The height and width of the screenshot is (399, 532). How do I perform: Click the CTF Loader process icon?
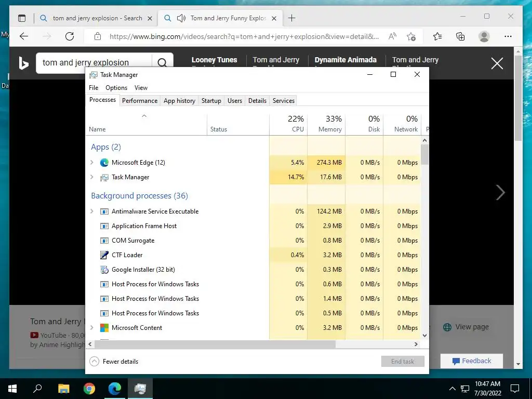click(104, 255)
